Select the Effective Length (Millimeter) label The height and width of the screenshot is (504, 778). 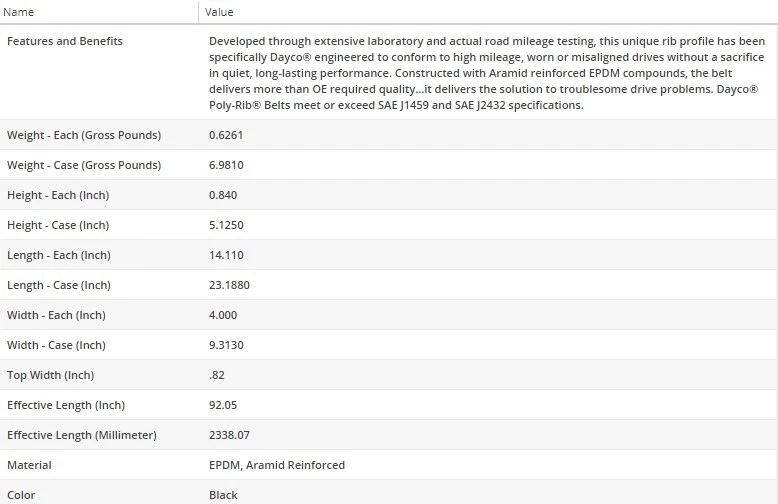(x=82, y=435)
